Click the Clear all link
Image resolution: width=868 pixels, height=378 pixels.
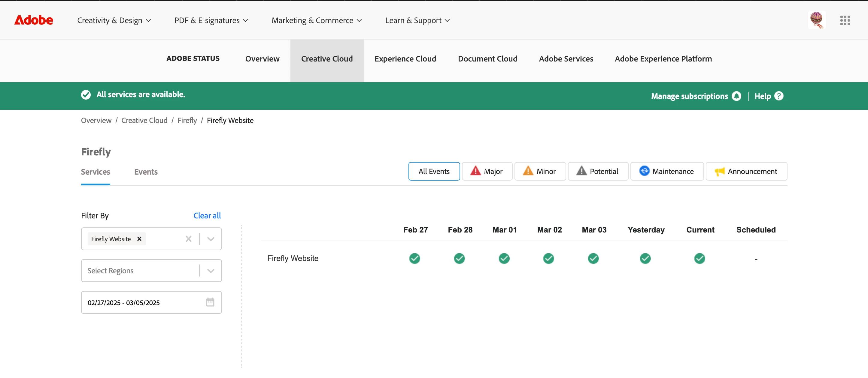point(207,215)
